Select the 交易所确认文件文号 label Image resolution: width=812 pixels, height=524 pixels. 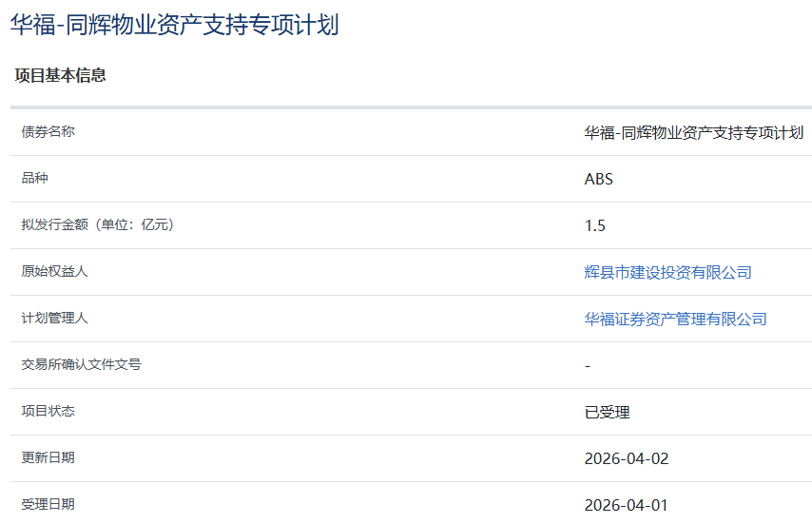(x=82, y=364)
